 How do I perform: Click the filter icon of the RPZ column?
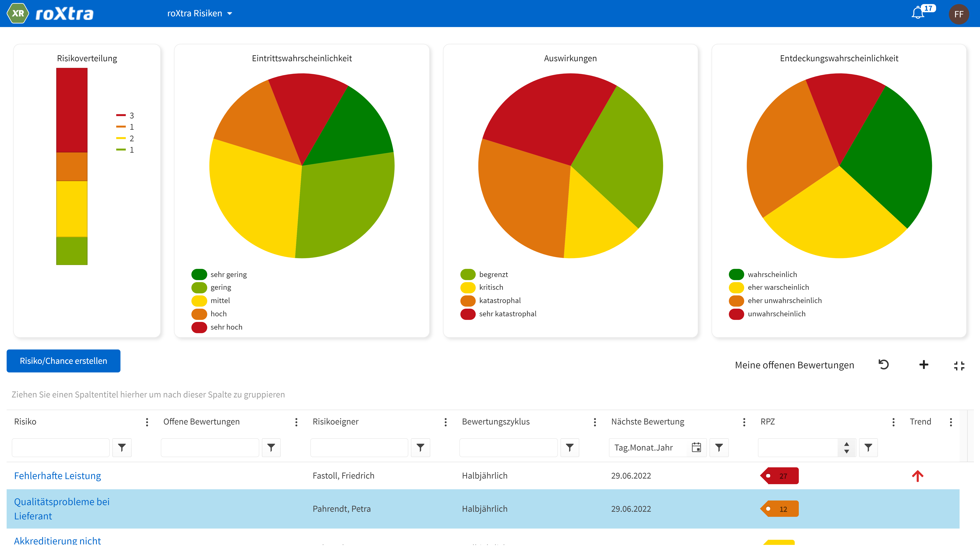point(868,448)
